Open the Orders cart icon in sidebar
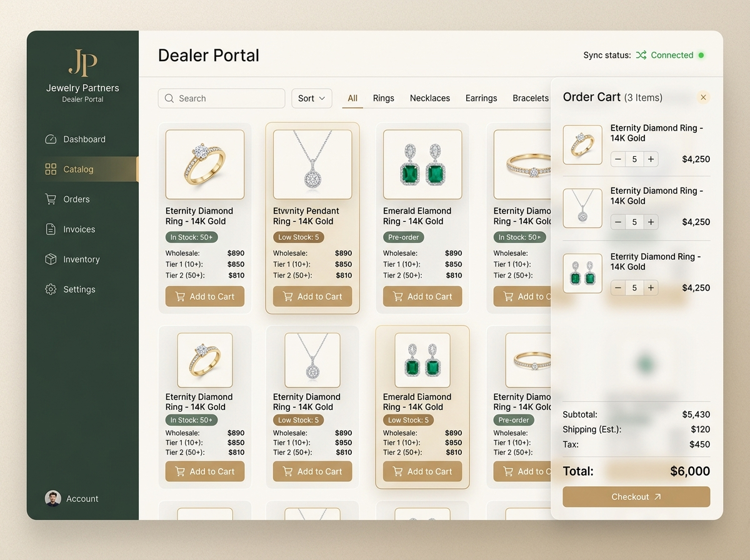750x560 pixels. pyautogui.click(x=51, y=199)
